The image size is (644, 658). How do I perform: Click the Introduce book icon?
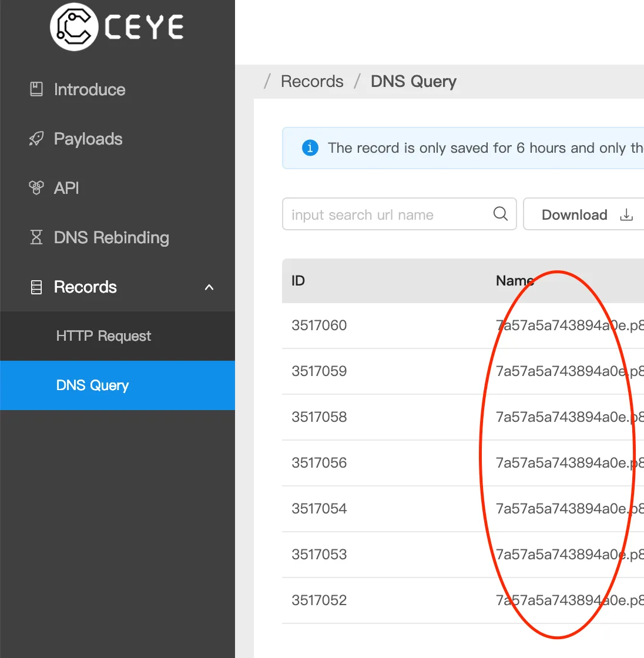coord(36,89)
